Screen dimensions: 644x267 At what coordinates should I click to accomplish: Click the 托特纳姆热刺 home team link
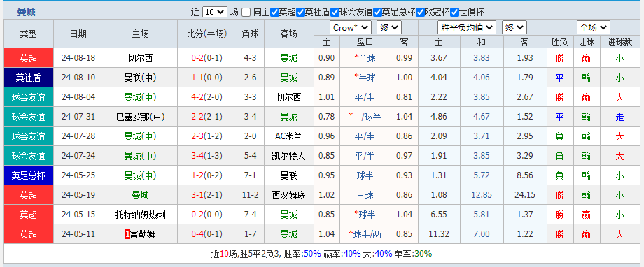tap(141, 215)
